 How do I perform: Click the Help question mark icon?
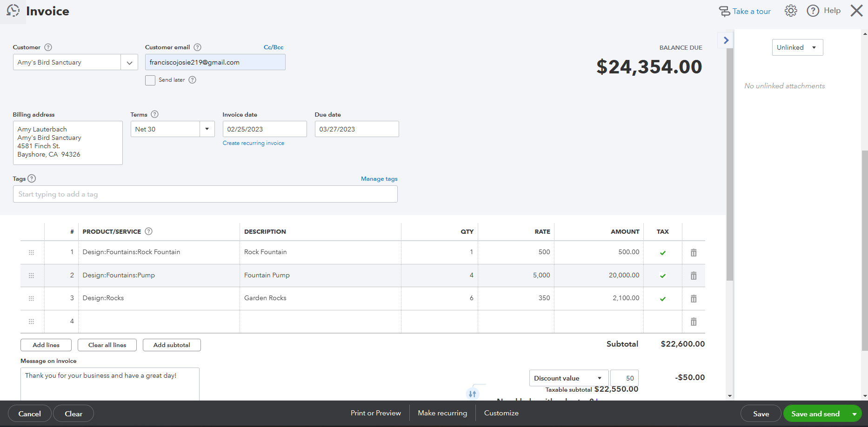tap(813, 11)
